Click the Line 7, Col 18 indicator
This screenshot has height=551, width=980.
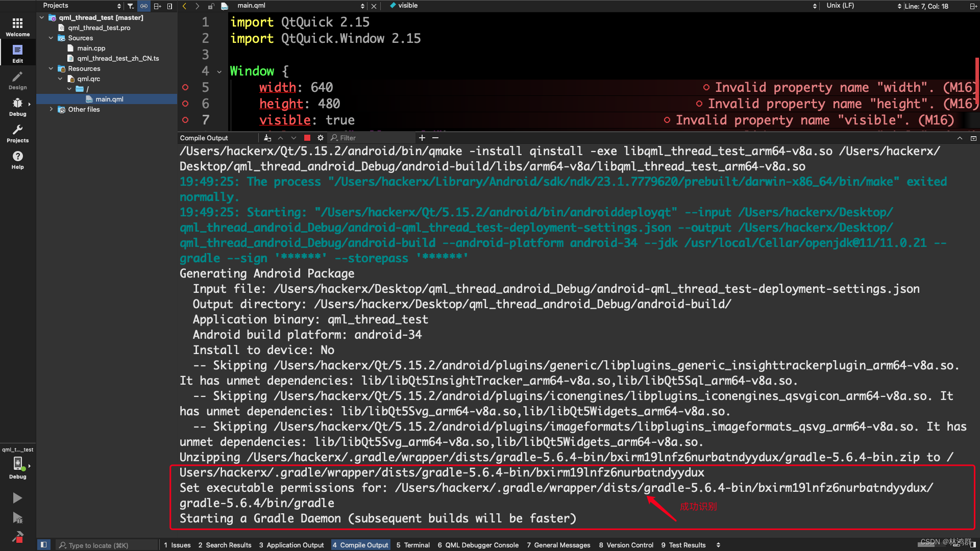click(926, 6)
